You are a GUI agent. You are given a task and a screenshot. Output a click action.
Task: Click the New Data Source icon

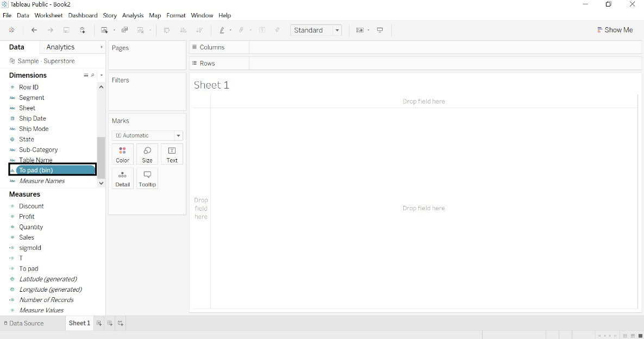[83, 30]
